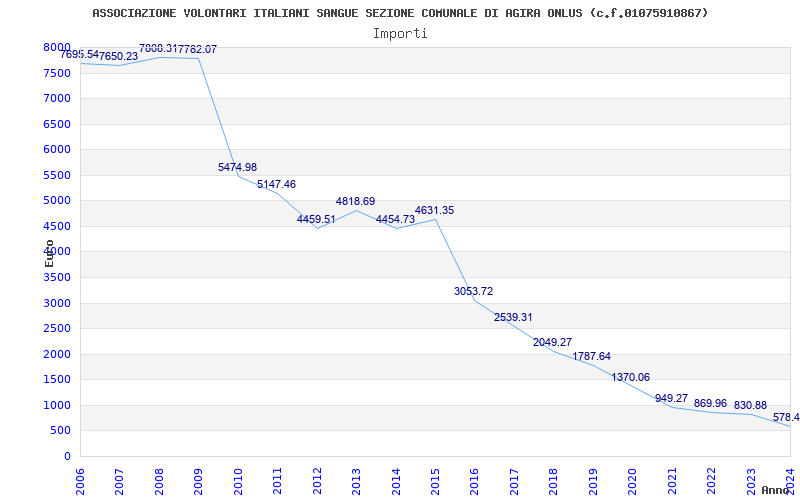Click the 5147.46 data label
800x500 pixels.
click(276, 184)
